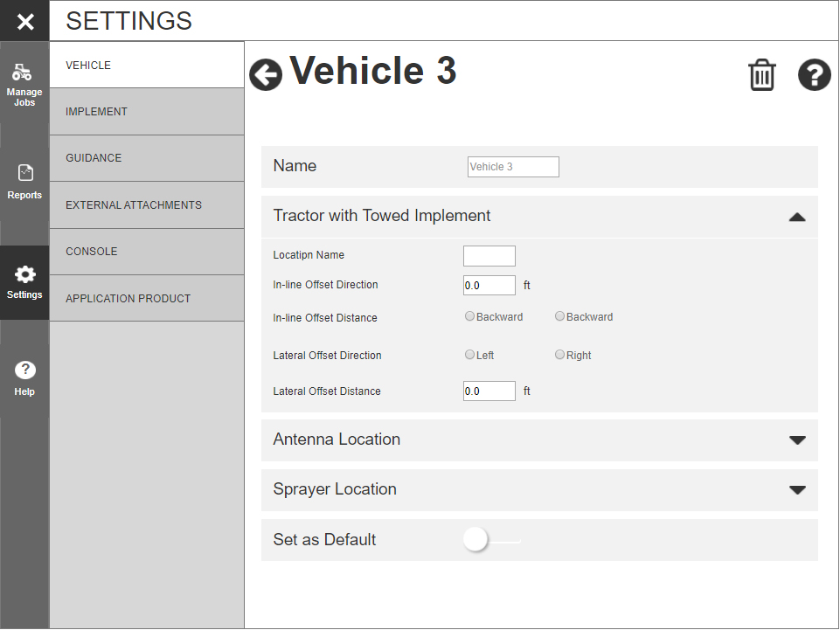Image resolution: width=840 pixels, height=630 pixels.
Task: Open Manage Jobs from the tractor icon
Action: (24, 86)
